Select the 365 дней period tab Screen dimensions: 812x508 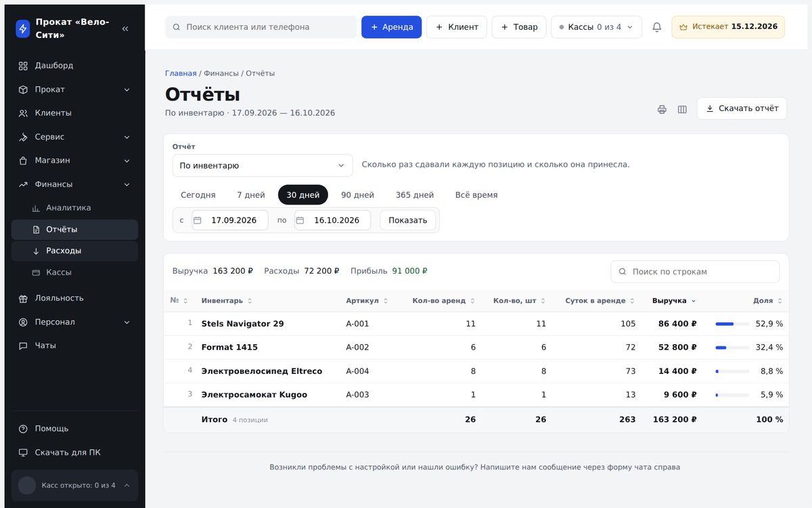(415, 195)
